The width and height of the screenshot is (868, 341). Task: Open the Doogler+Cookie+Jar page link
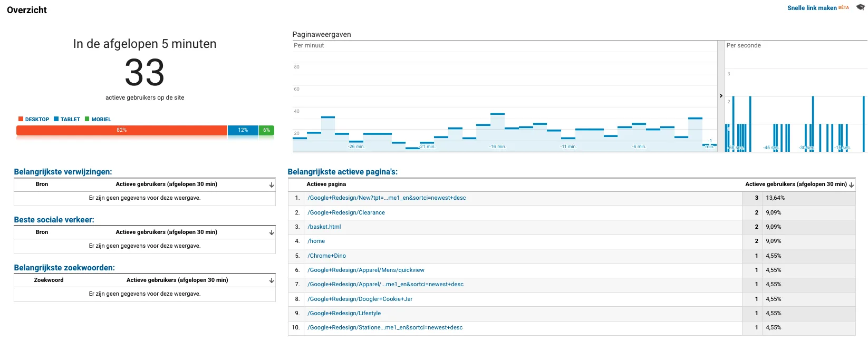[360, 299]
